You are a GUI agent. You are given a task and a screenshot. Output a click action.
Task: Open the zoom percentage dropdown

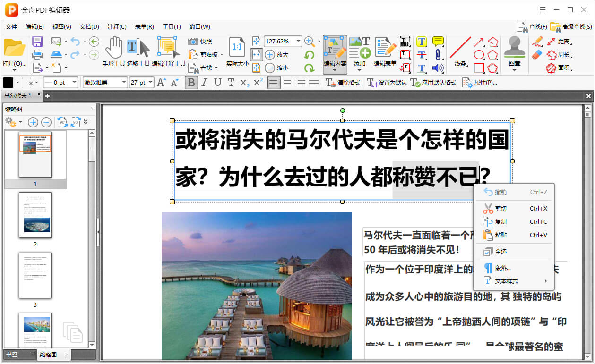pyautogui.click(x=298, y=41)
